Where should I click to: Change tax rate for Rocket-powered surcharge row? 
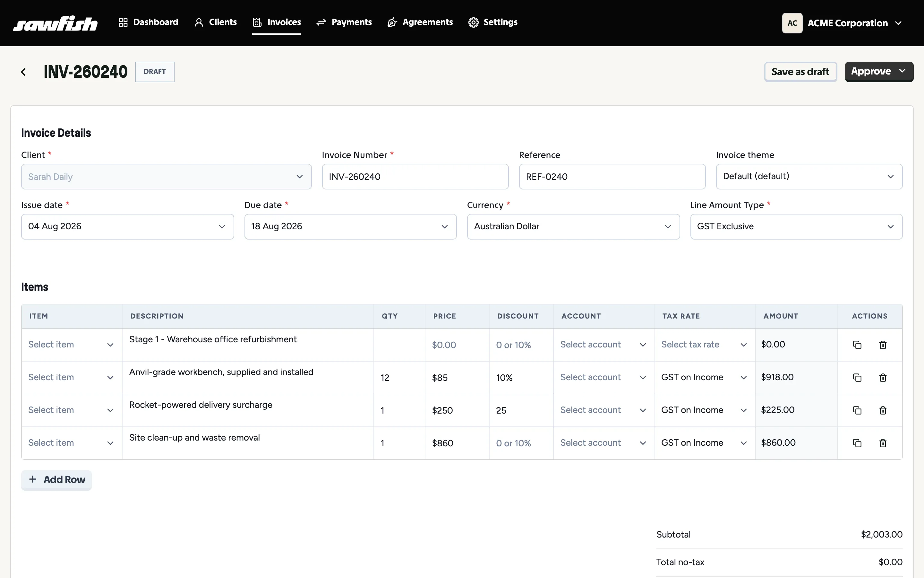click(705, 410)
